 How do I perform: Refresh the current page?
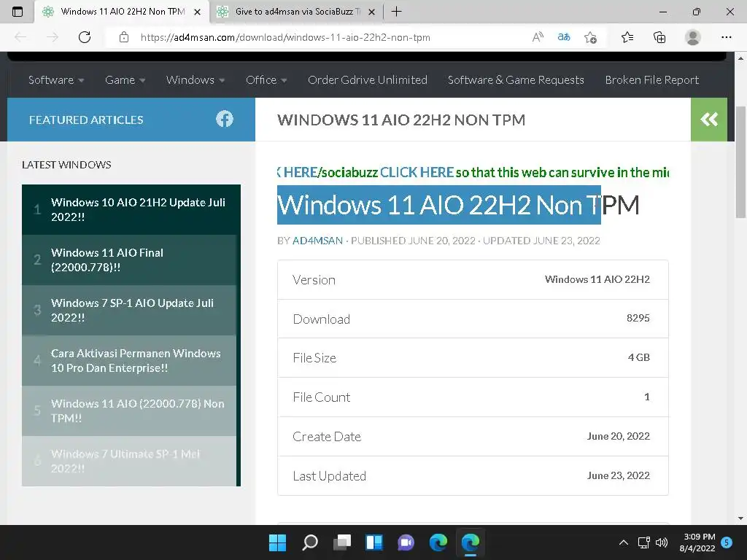(x=85, y=37)
